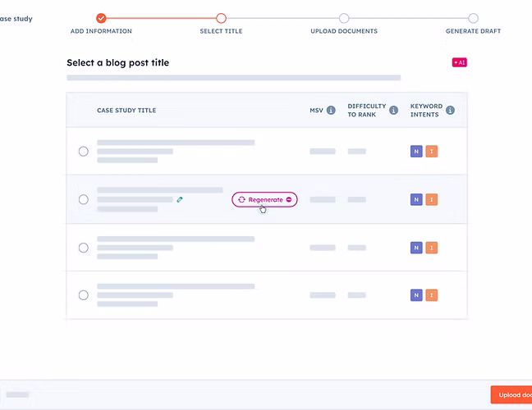This screenshot has height=410, width=532.
Task: Click the Difficulty to Rank info icon
Action: coord(393,110)
